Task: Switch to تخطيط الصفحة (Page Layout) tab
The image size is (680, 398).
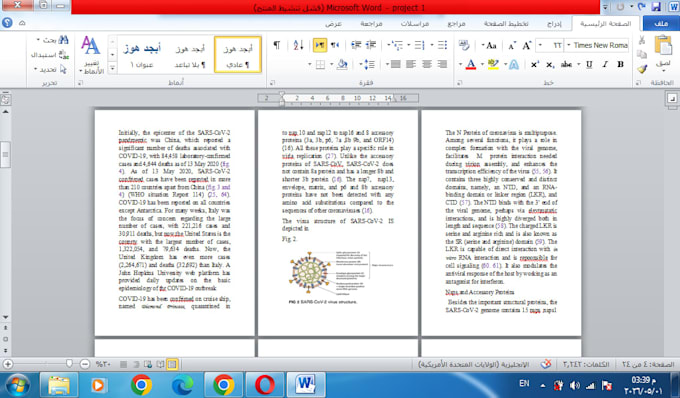Action: 506,23
